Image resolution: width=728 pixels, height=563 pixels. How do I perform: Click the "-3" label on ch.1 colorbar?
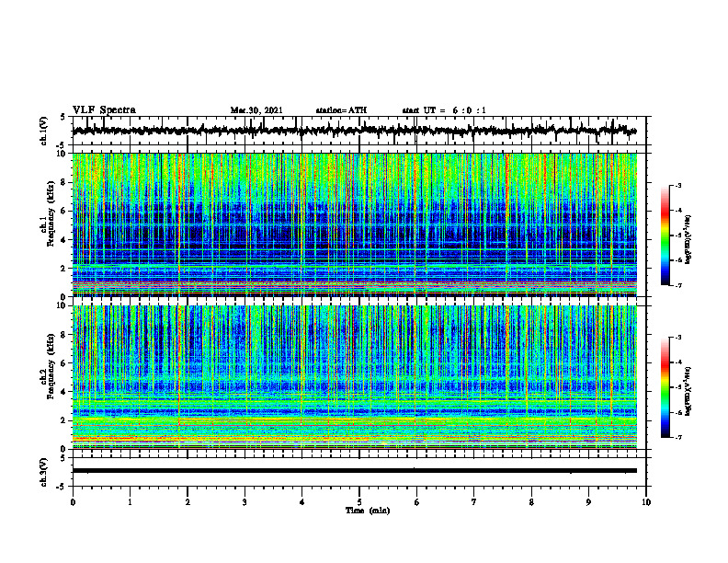(x=677, y=185)
